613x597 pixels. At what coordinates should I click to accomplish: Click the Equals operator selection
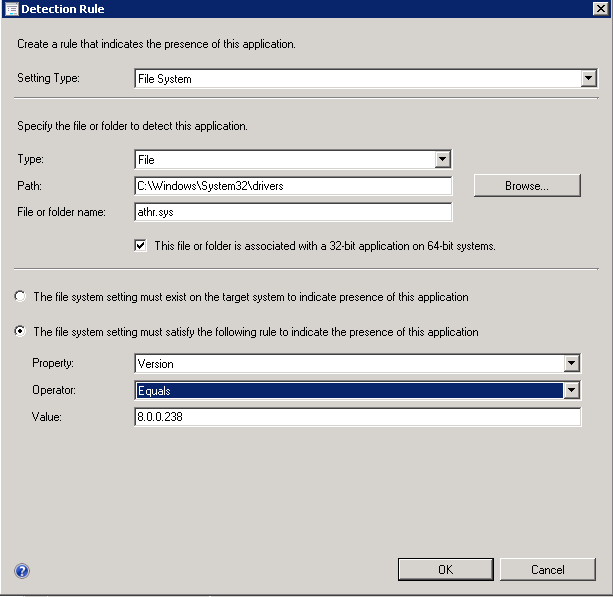(x=347, y=390)
